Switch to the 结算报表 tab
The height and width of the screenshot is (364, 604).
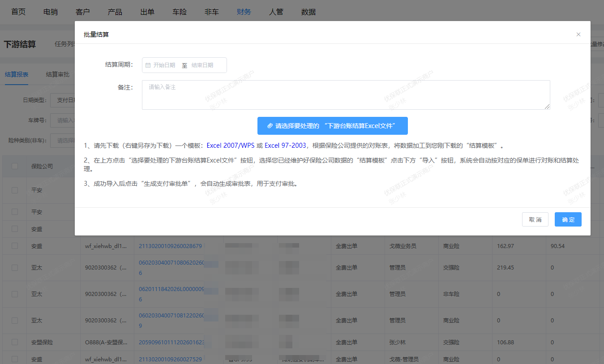pyautogui.click(x=17, y=74)
